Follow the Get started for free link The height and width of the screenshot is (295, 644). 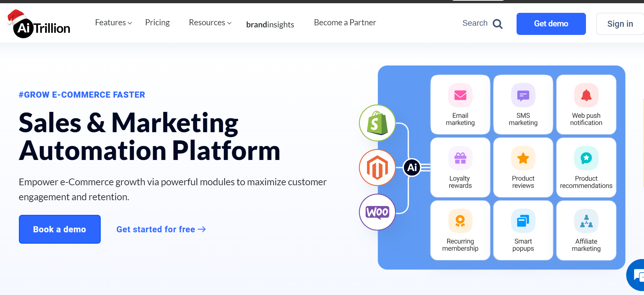pos(161,229)
